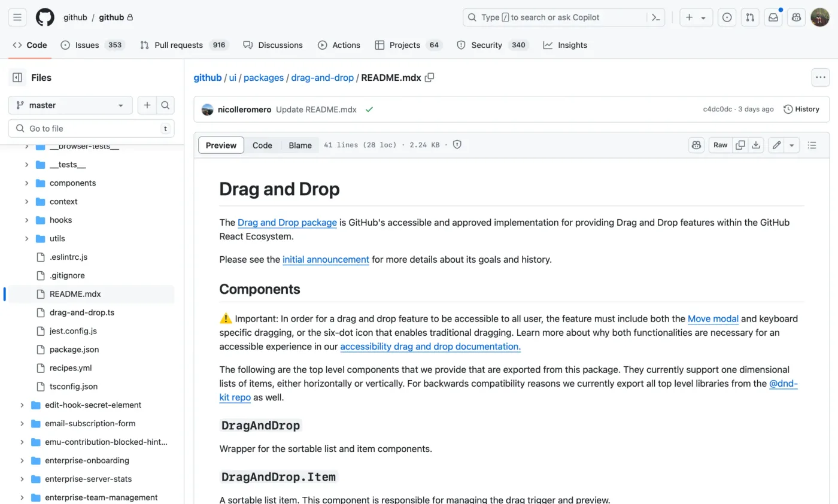This screenshot has width=838, height=504.
Task: Open drag-and-drop.ts in the file tree
Action: (82, 312)
